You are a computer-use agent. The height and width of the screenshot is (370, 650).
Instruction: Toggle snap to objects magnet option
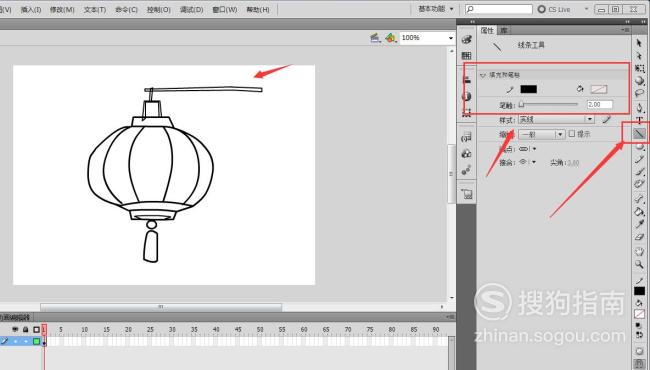pyautogui.click(x=640, y=363)
